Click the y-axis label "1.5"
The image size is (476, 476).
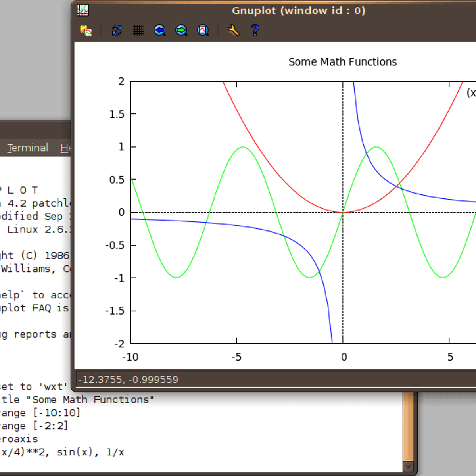pos(117,114)
